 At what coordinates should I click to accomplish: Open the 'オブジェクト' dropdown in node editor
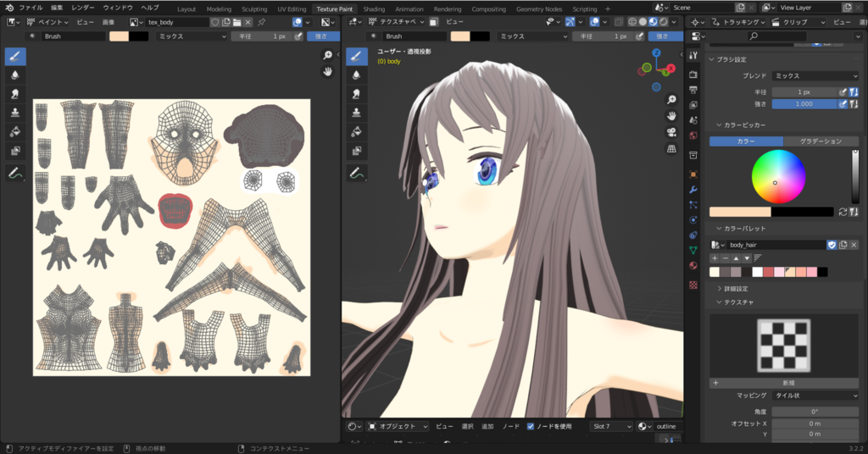(398, 426)
